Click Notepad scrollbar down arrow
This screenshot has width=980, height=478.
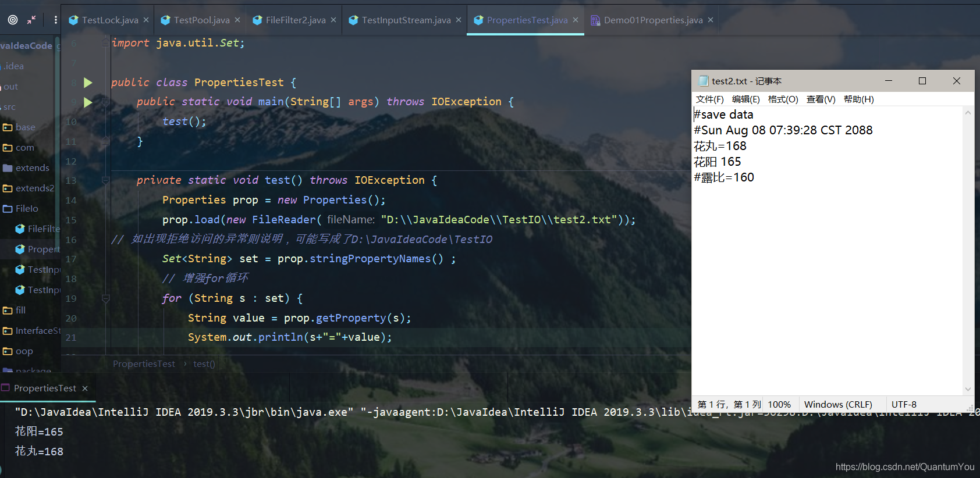(968, 390)
